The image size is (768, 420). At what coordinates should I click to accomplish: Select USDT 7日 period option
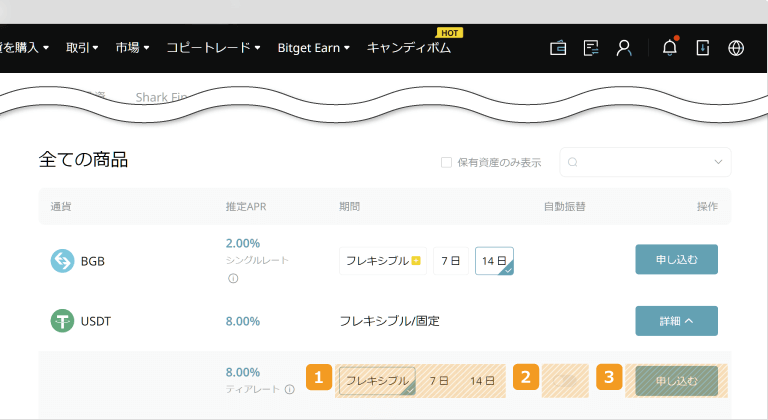tap(439, 381)
